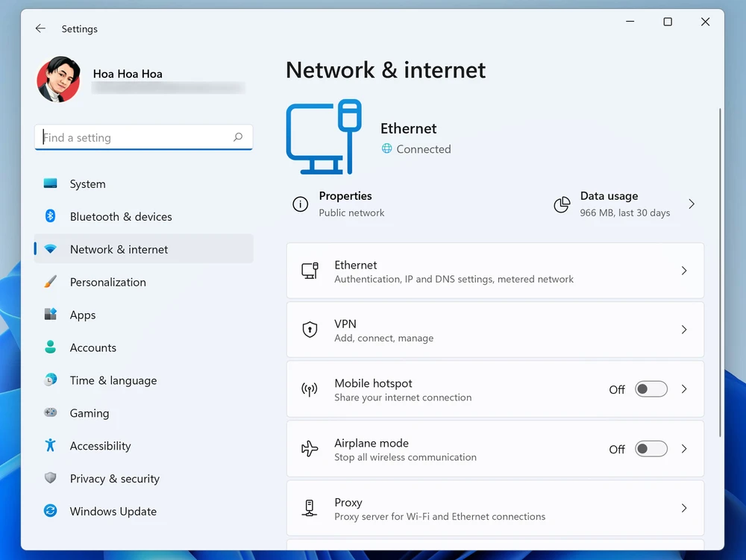Expand the Proxy settings section
Viewport: 746px width, 560px height.
(495, 508)
